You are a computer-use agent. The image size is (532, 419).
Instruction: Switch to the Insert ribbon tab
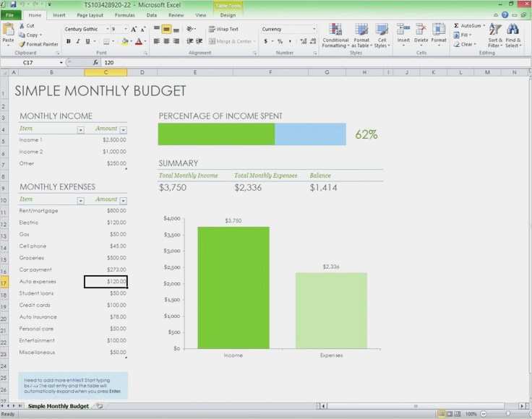click(59, 15)
